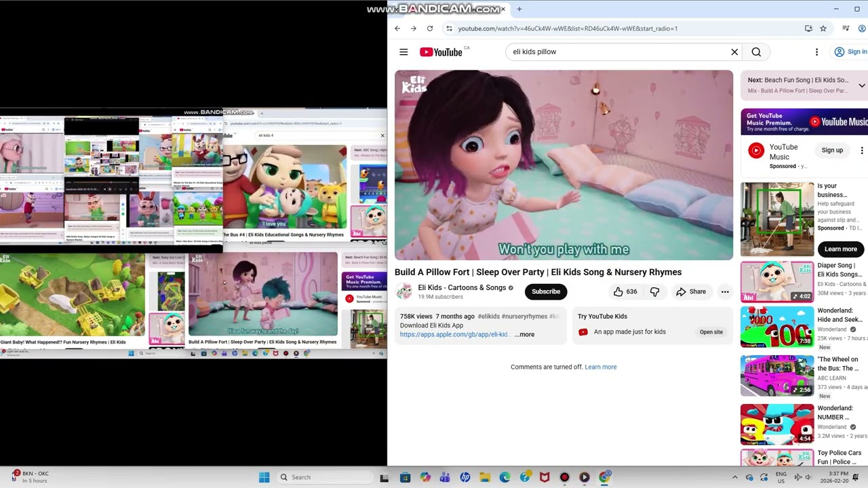Open the browser media controls
The height and width of the screenshot is (488, 868).
(x=846, y=28)
